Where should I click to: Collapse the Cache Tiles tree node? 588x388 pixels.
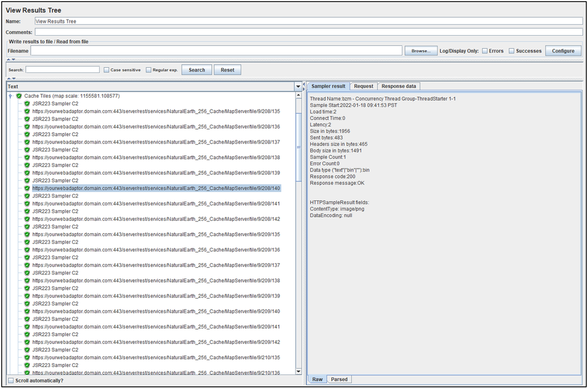(11, 96)
